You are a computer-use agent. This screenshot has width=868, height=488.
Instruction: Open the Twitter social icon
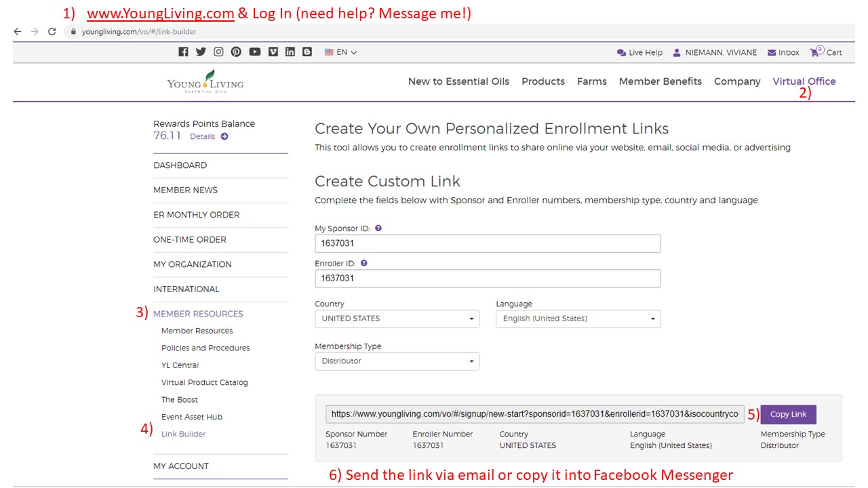pyautogui.click(x=201, y=52)
